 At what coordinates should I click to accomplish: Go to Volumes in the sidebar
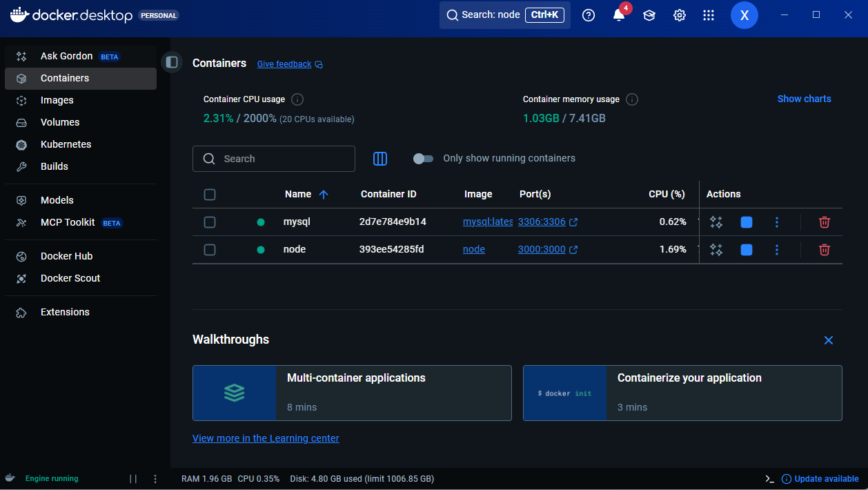click(x=81, y=122)
